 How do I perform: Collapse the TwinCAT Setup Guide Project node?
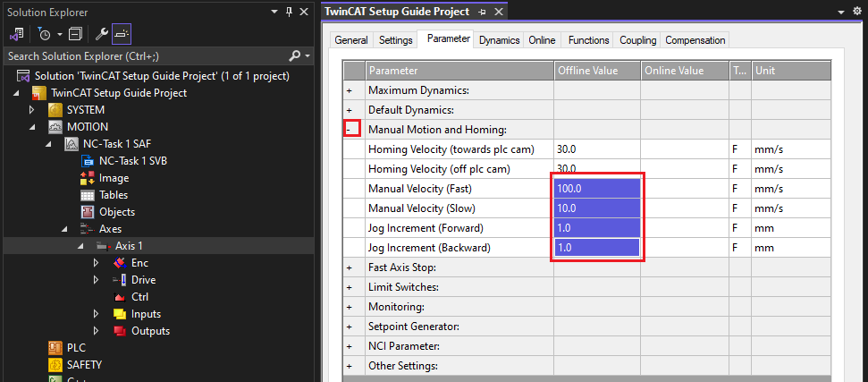(15, 93)
